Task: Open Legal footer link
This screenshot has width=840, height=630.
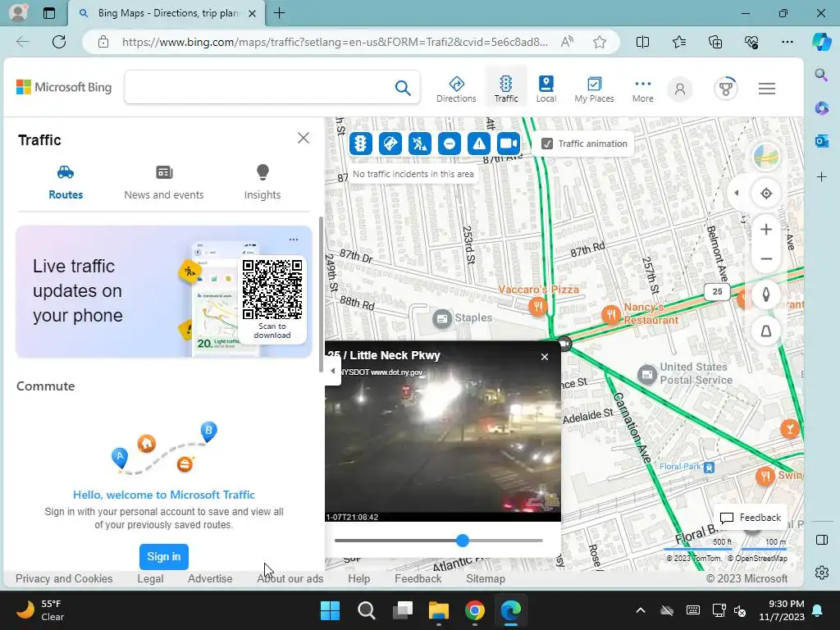Action: pos(150,578)
